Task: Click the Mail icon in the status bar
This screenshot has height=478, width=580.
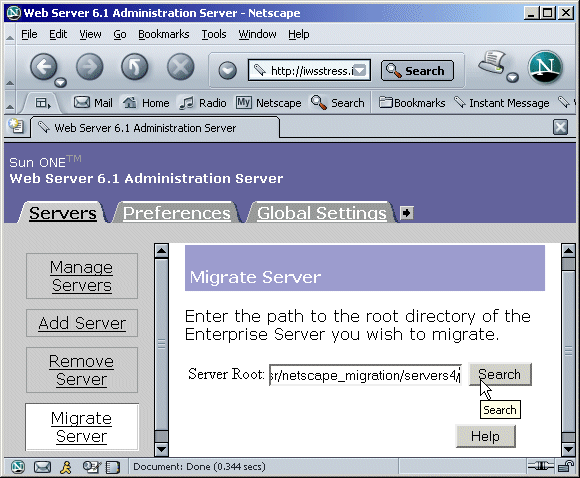Action: tap(42, 467)
